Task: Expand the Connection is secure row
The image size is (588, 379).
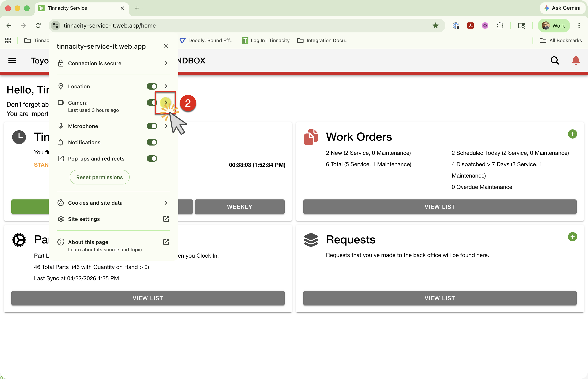Action: tap(113, 63)
